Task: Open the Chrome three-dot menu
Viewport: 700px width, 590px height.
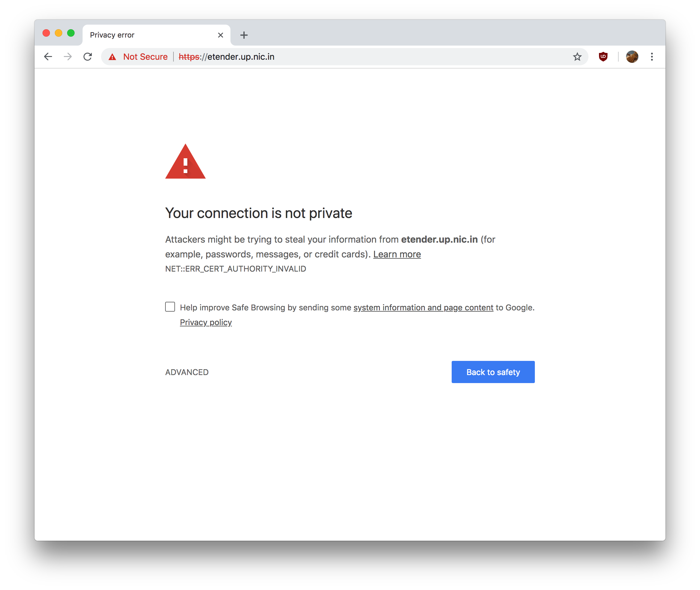Action: pos(652,57)
